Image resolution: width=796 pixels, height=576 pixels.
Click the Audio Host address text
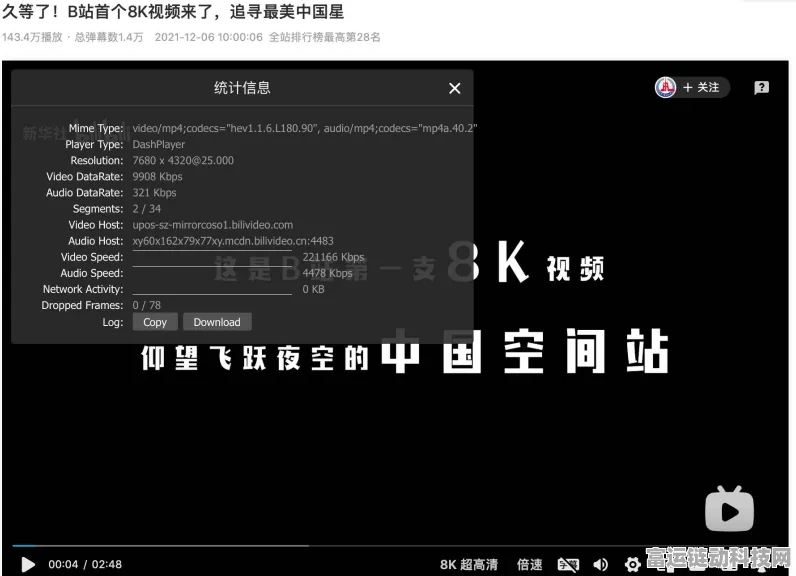[233, 241]
